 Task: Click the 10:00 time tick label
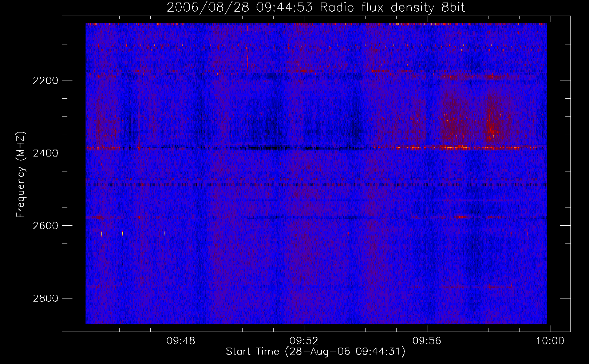[550, 341]
